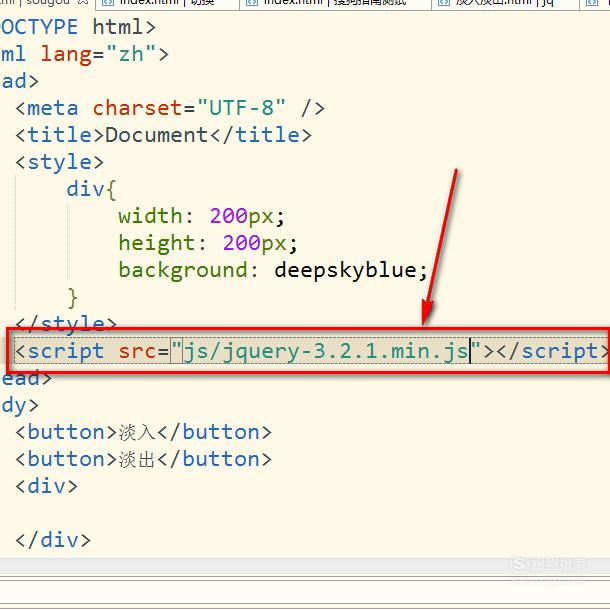Click the closing brace of div rule
Image resolution: width=610 pixels, height=610 pixels.
coord(73,298)
